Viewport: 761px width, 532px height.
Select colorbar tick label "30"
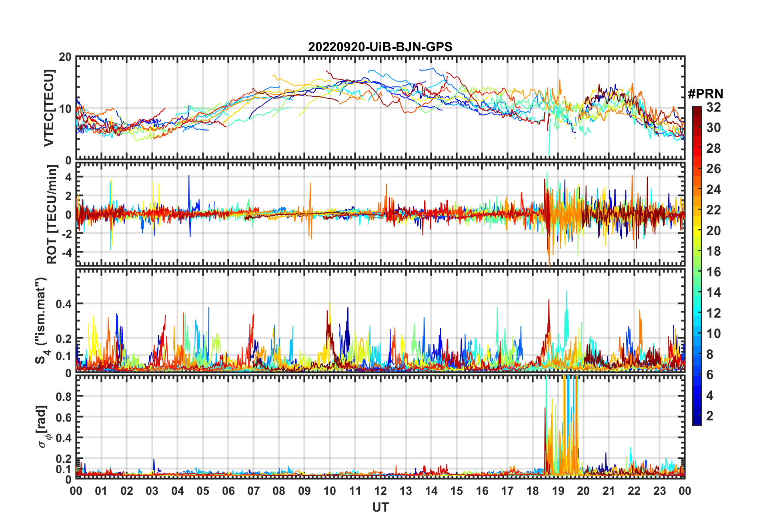[x=713, y=128]
